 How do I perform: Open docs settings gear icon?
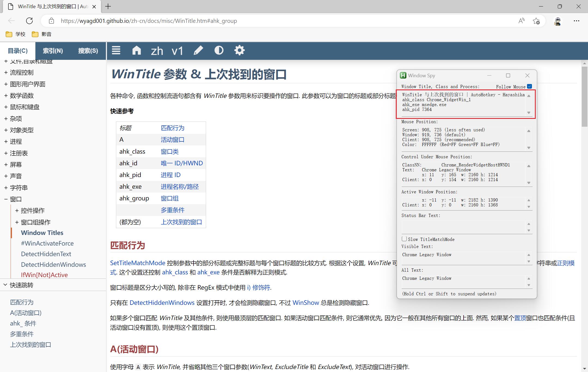tap(239, 51)
